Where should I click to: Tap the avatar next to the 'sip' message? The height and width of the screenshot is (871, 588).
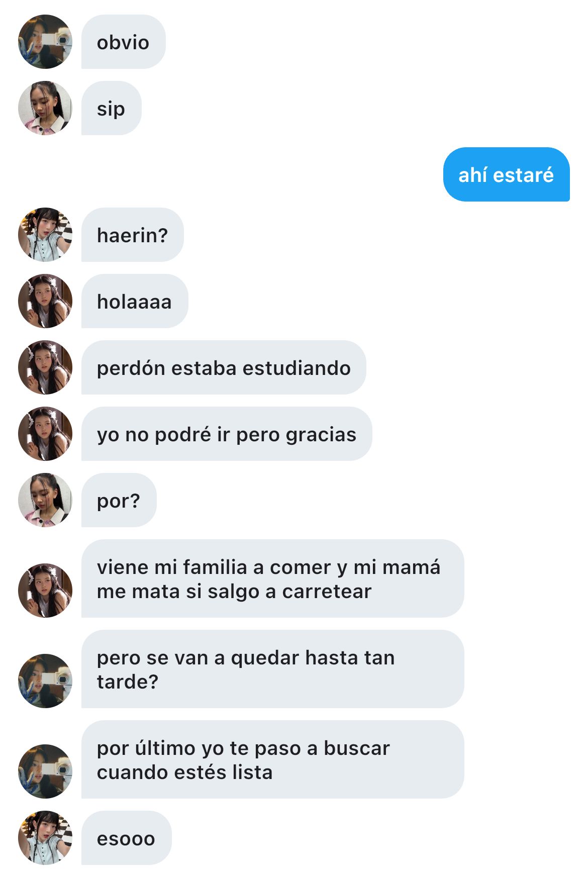(x=45, y=108)
